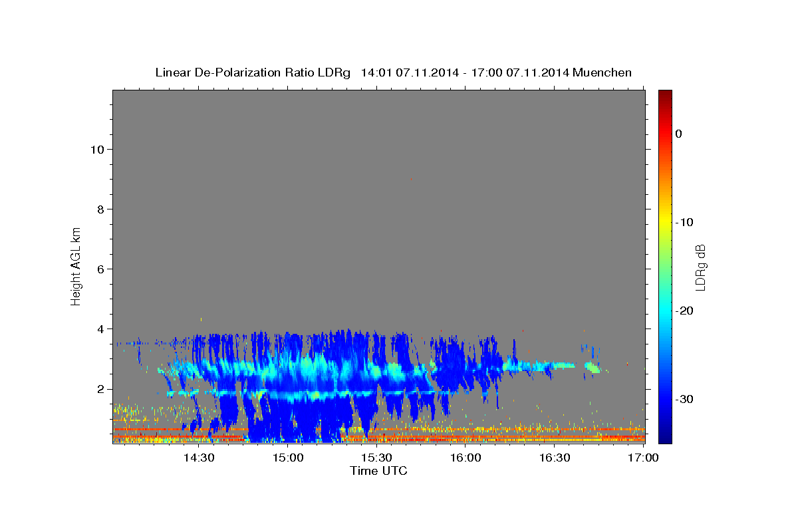This screenshot has width=798, height=532.
Task: Click the plot title 'Linear De-Polarization Ratio LDRg'
Action: click(x=252, y=72)
